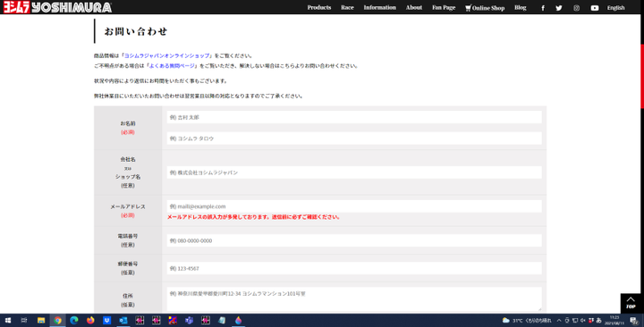Click the '電話番号' field label
644x327 pixels.
coord(128,236)
